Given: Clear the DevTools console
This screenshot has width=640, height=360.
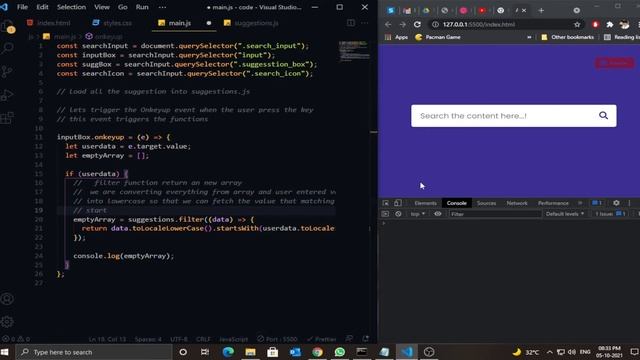Looking at the screenshot, I should click(x=398, y=214).
